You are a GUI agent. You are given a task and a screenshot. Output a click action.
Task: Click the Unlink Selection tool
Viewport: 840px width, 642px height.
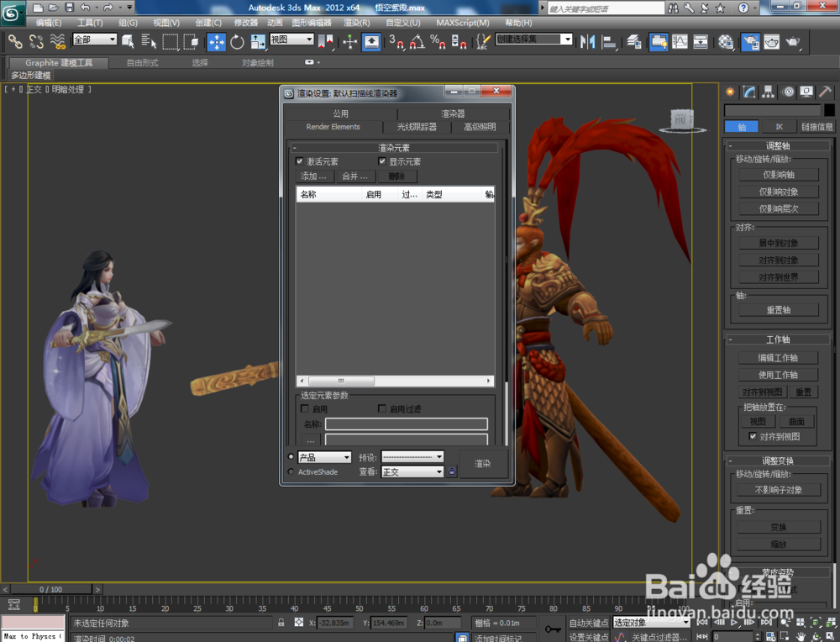coord(36,41)
